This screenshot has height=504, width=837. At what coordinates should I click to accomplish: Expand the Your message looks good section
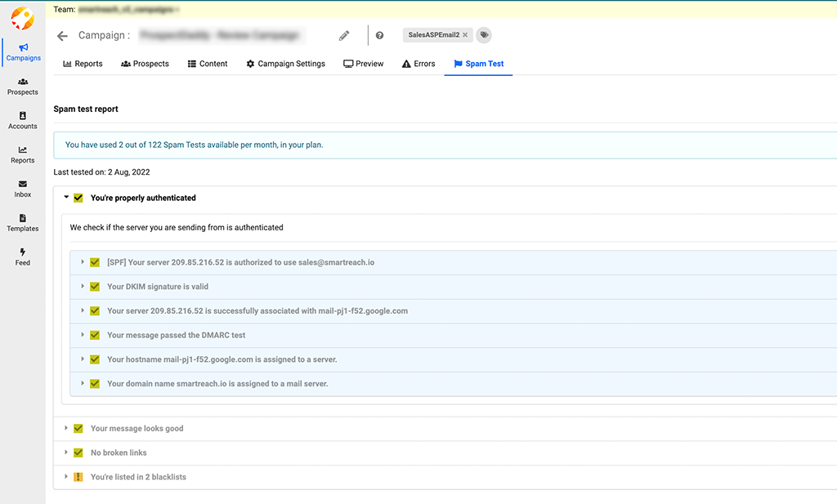pyautogui.click(x=65, y=428)
